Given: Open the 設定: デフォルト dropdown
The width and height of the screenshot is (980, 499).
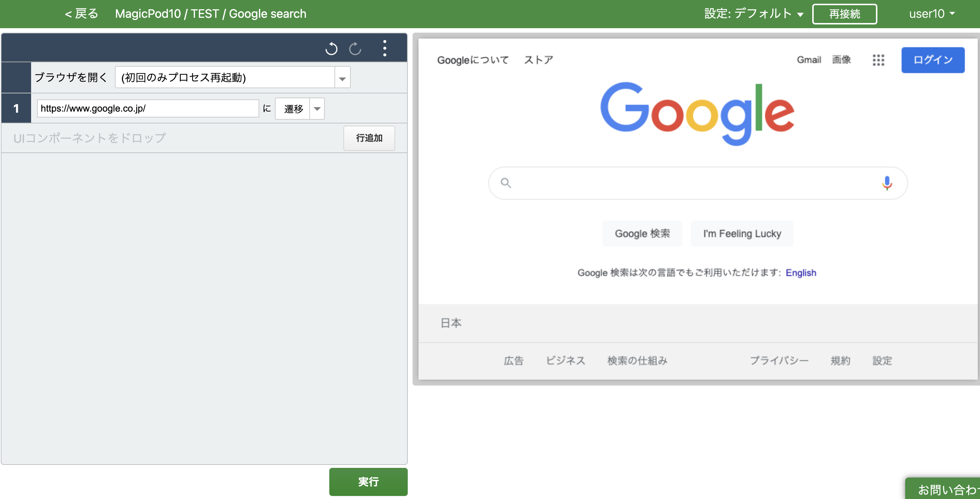Looking at the screenshot, I should click(x=754, y=14).
